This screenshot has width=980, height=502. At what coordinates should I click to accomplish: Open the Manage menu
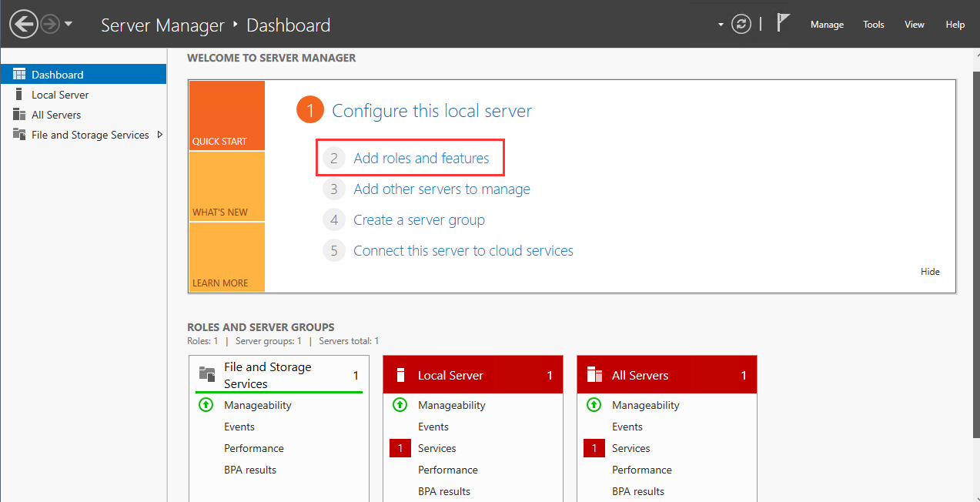(827, 25)
